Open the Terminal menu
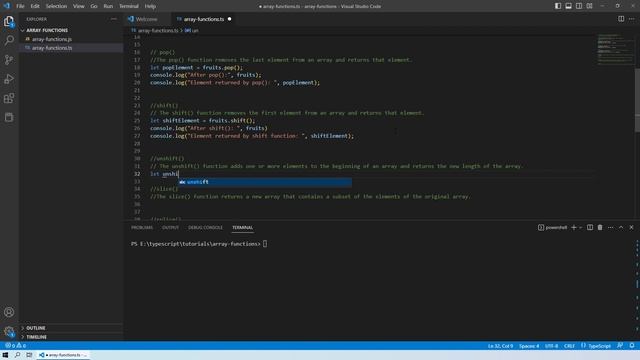The height and width of the screenshot is (360, 640). pyautogui.click(x=129, y=6)
